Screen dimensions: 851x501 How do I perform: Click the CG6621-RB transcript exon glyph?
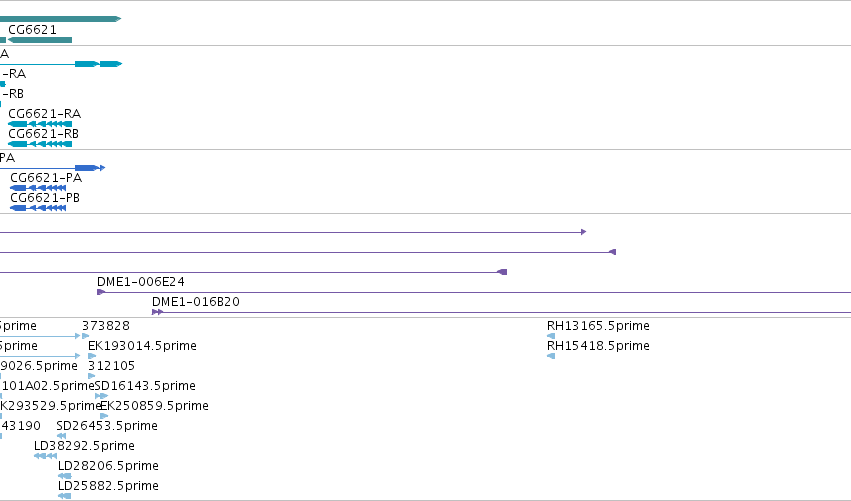(x=40, y=144)
